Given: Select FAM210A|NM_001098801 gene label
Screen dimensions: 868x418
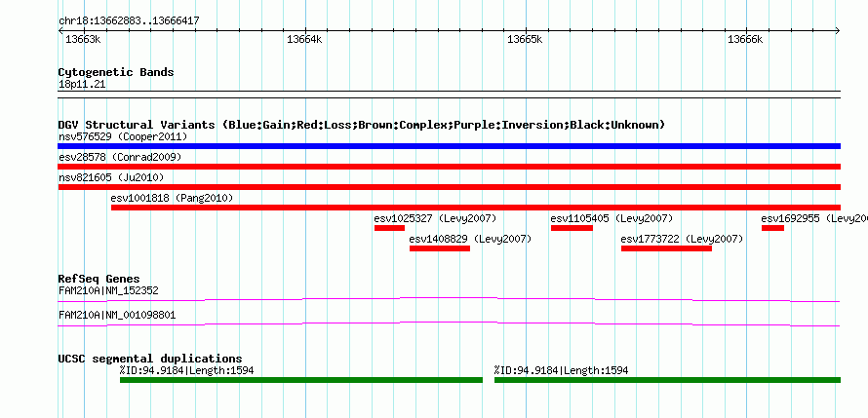Looking at the screenshot, I should pyautogui.click(x=117, y=315).
